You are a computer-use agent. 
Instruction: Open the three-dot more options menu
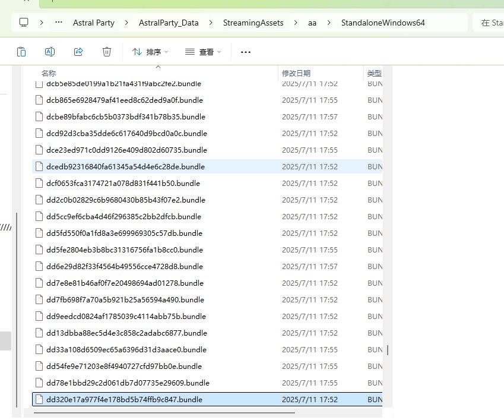tap(246, 52)
